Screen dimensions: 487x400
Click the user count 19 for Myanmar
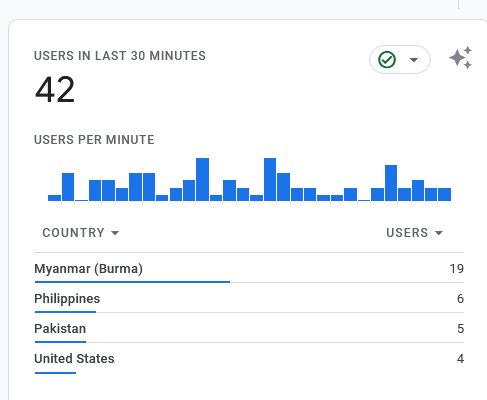[x=457, y=269]
